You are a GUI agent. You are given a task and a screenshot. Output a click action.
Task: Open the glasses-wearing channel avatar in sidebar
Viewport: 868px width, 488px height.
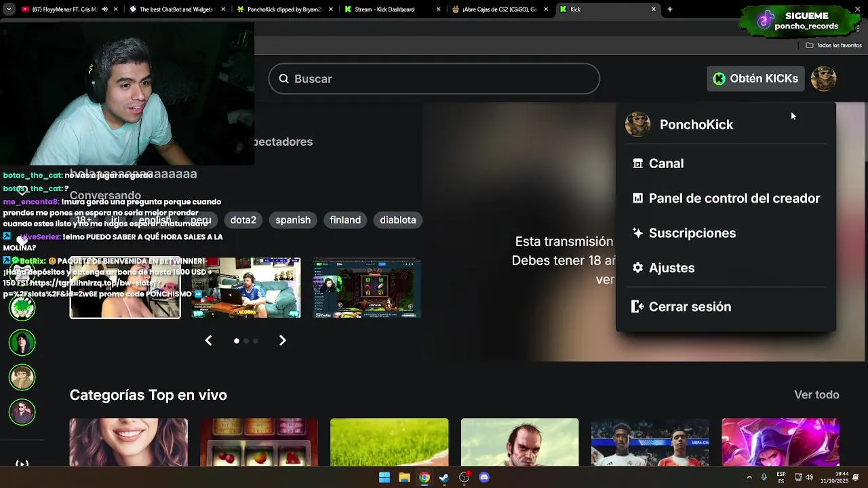pos(22,378)
